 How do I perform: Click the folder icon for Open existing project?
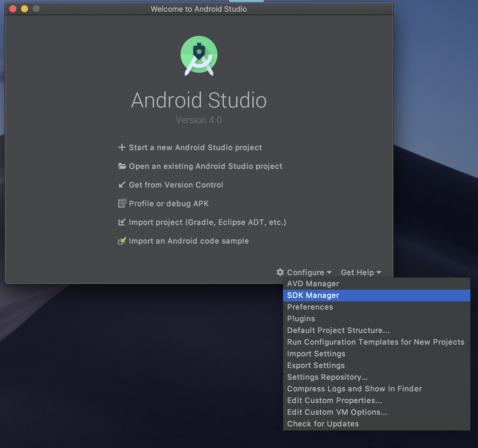tap(122, 166)
